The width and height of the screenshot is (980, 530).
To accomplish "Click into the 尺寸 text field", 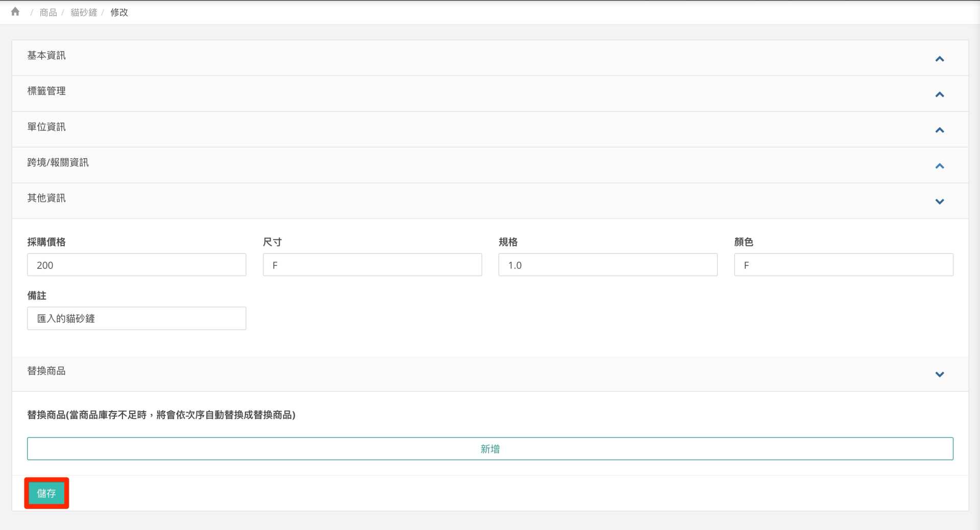I will (372, 265).
